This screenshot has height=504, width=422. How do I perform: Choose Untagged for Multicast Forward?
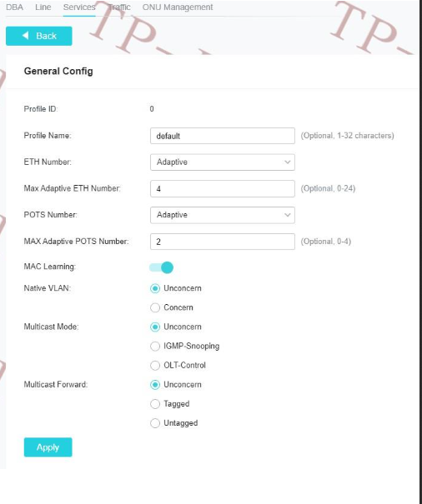[x=155, y=423]
